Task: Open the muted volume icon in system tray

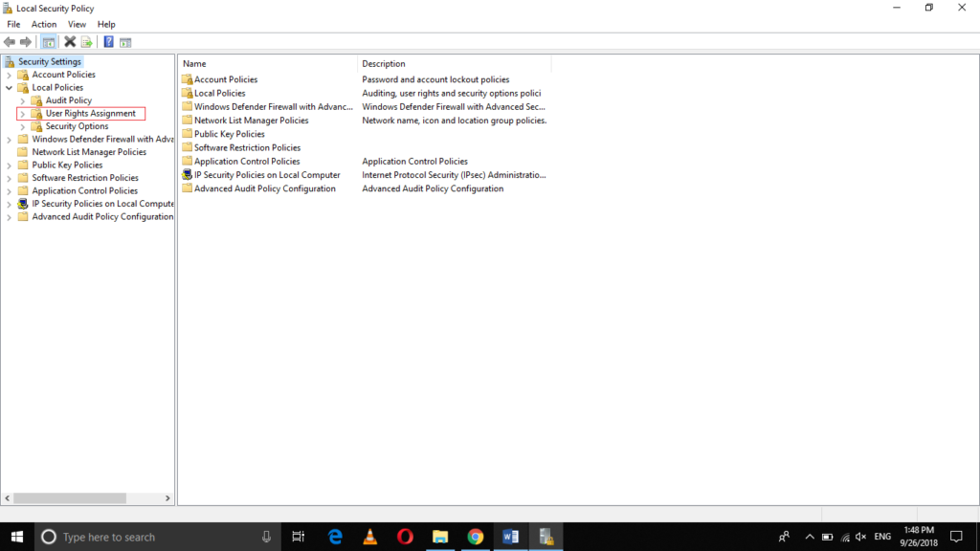Action: (860, 537)
